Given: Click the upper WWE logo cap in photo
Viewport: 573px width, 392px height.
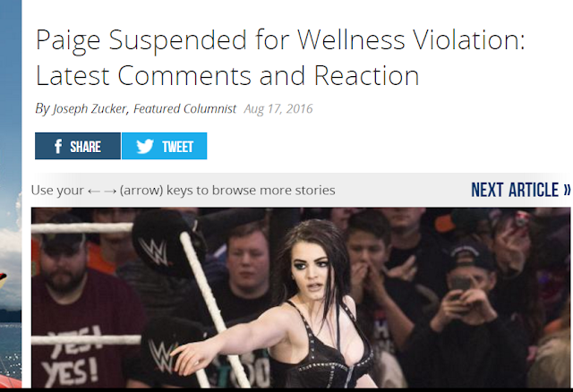Looking at the screenshot, I should pos(161,243).
